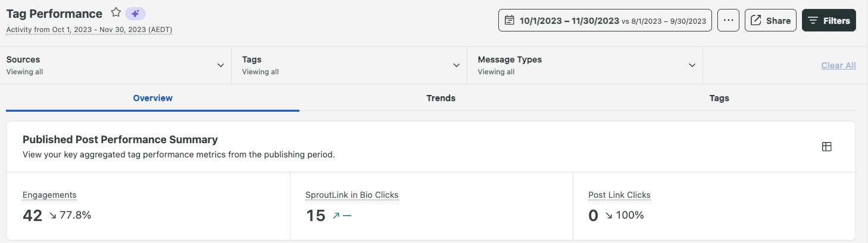Click the Engagements downward trend arrow
The width and height of the screenshot is (868, 243).
click(x=53, y=216)
